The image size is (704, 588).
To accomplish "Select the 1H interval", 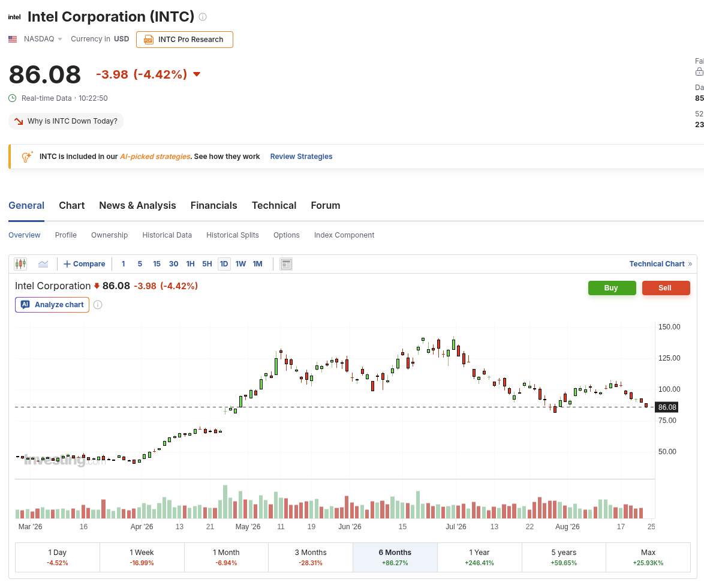I will pyautogui.click(x=190, y=264).
